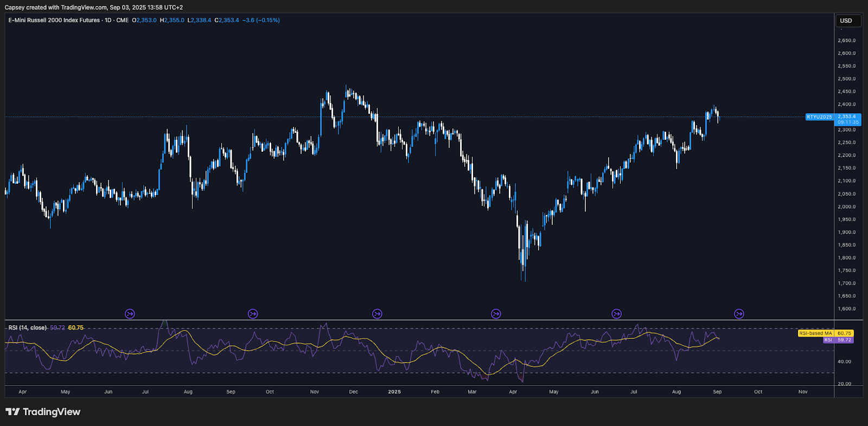The image size is (868, 426).
Task: Click the 2025 year label on time axis
Action: (x=394, y=392)
